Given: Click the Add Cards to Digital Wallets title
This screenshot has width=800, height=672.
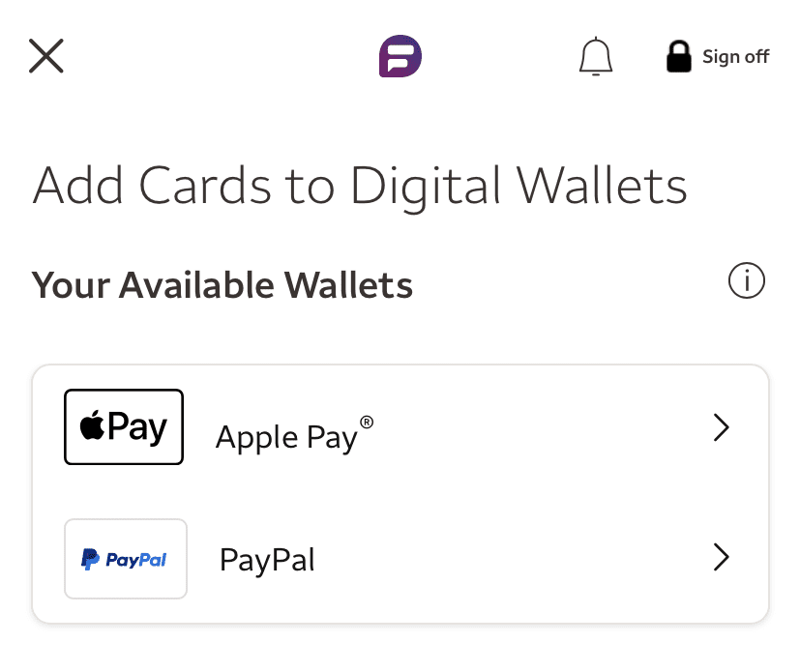Looking at the screenshot, I should (359, 186).
